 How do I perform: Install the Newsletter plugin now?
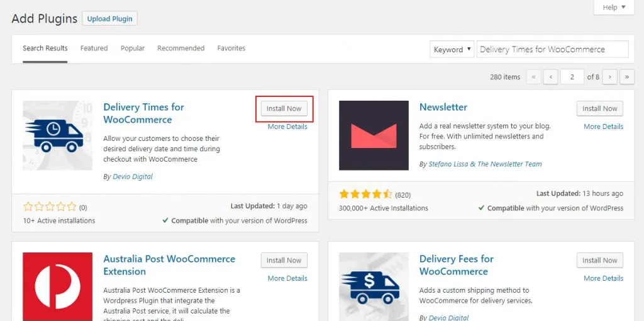pyautogui.click(x=599, y=108)
